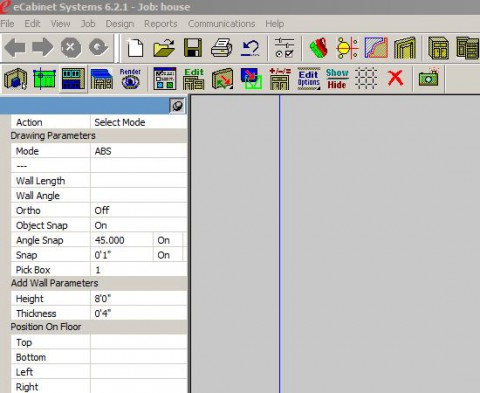Click the Edit Options toolbar button

309,79
